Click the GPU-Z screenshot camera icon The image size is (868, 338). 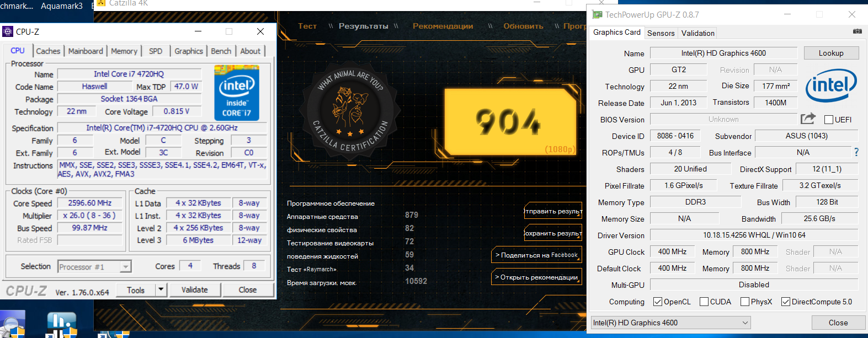click(x=857, y=31)
